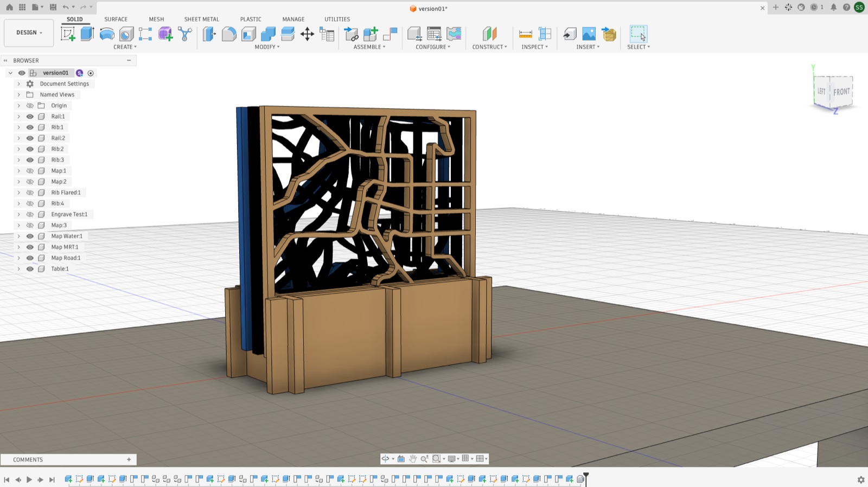Image resolution: width=868 pixels, height=487 pixels.
Task: Hide the Rail:1 component
Action: pyautogui.click(x=30, y=117)
